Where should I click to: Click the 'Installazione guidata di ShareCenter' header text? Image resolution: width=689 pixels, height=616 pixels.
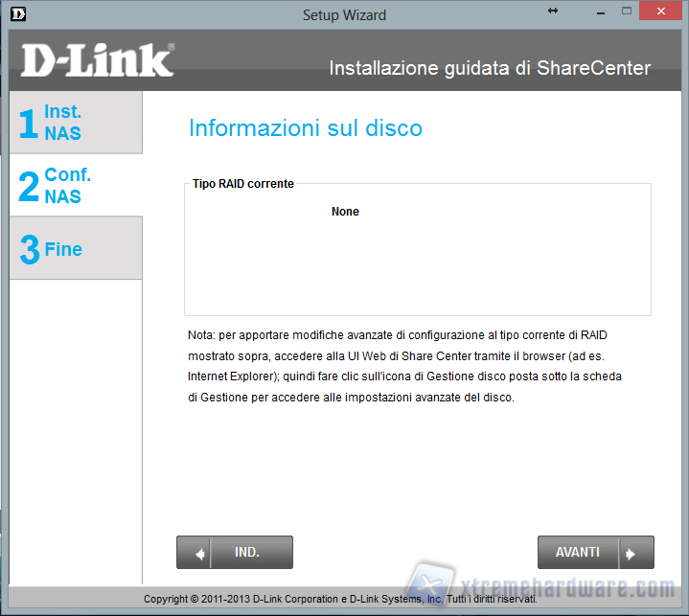coord(489,68)
